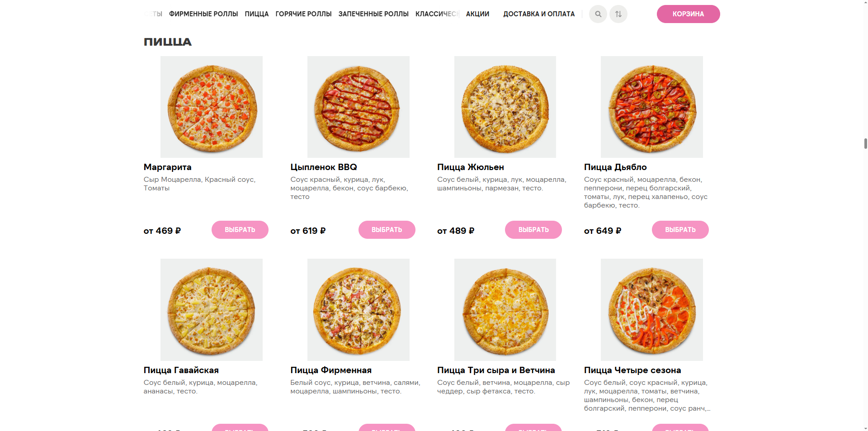
Task: Select Пицца Дьябло via Выбрать button
Action: coord(680,230)
